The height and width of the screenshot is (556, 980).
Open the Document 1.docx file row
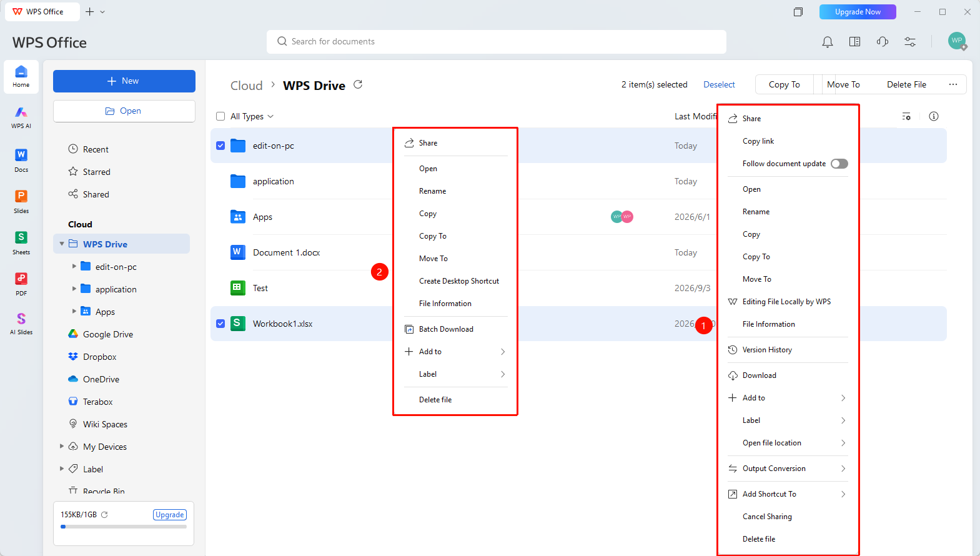[579, 252]
